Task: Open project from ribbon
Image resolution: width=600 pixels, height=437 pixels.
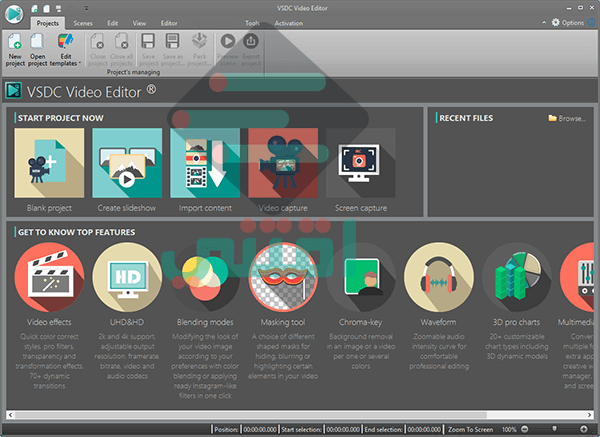Action: pyautogui.click(x=37, y=50)
